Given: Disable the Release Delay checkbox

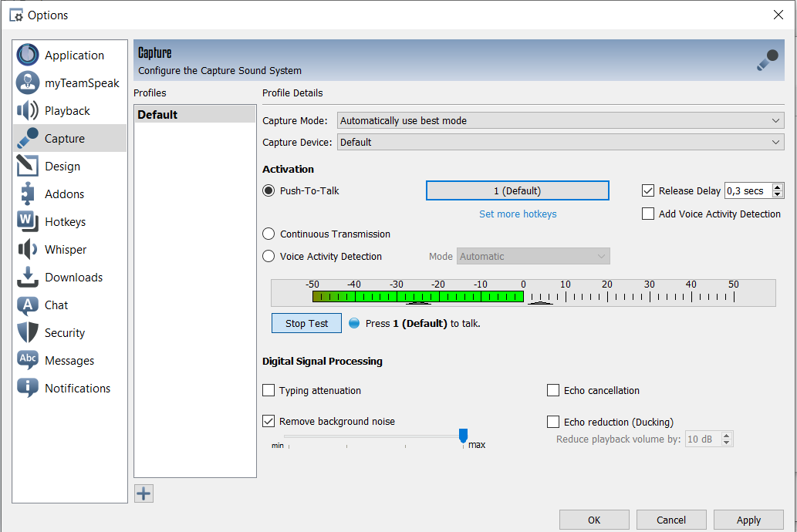Looking at the screenshot, I should pos(647,190).
